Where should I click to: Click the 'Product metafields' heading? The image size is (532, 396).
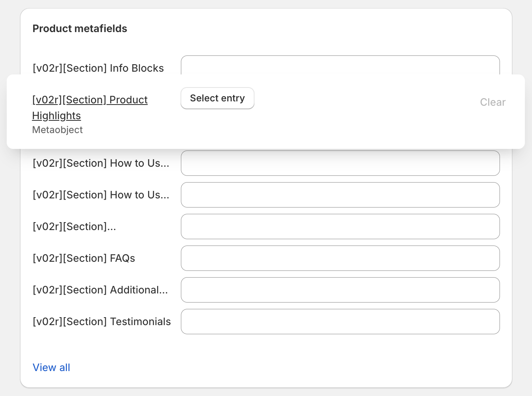pos(80,29)
